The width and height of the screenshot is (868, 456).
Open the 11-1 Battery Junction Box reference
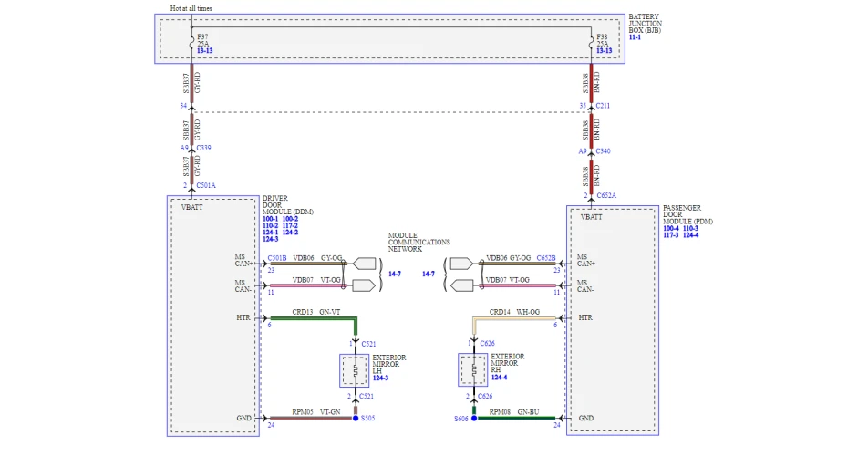click(635, 37)
